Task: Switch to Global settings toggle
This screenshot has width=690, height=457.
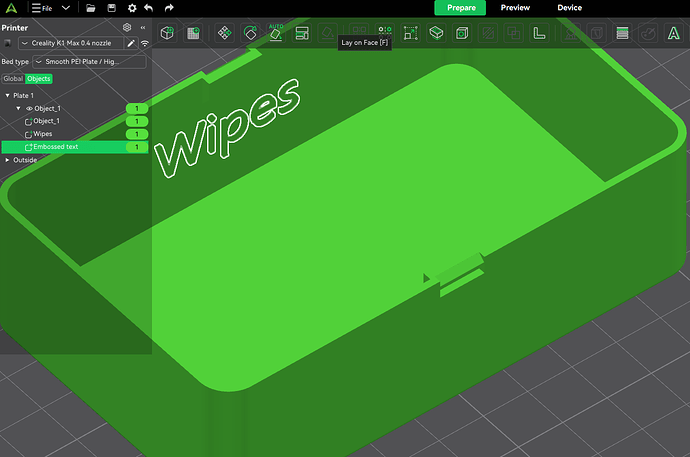Action: (x=13, y=78)
